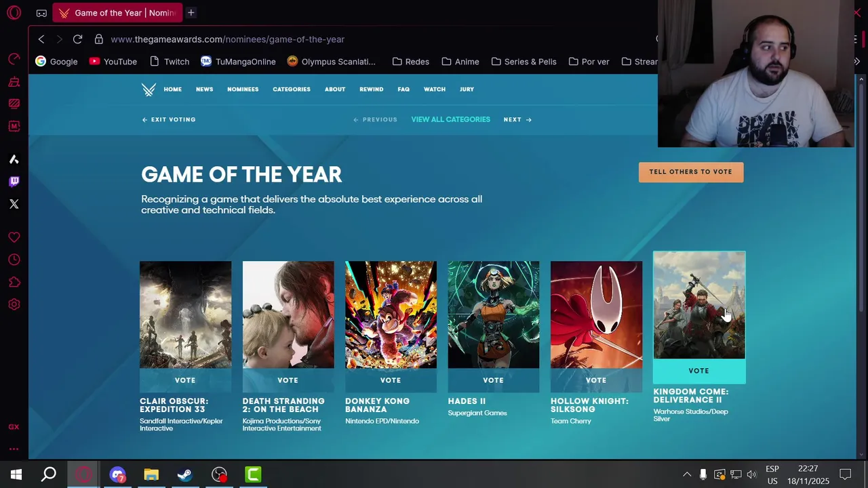Click the boxed M sidebar icon
The image size is (868, 488).
click(x=14, y=126)
